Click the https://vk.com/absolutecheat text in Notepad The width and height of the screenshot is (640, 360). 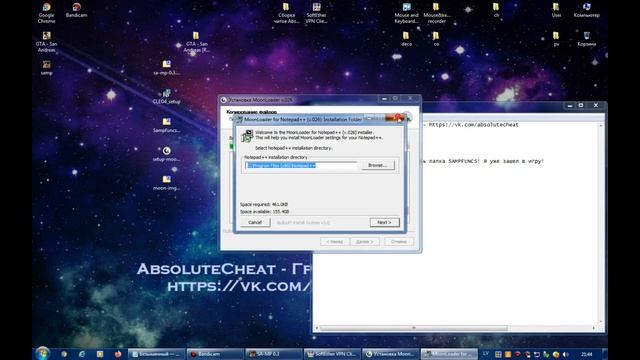(473, 125)
